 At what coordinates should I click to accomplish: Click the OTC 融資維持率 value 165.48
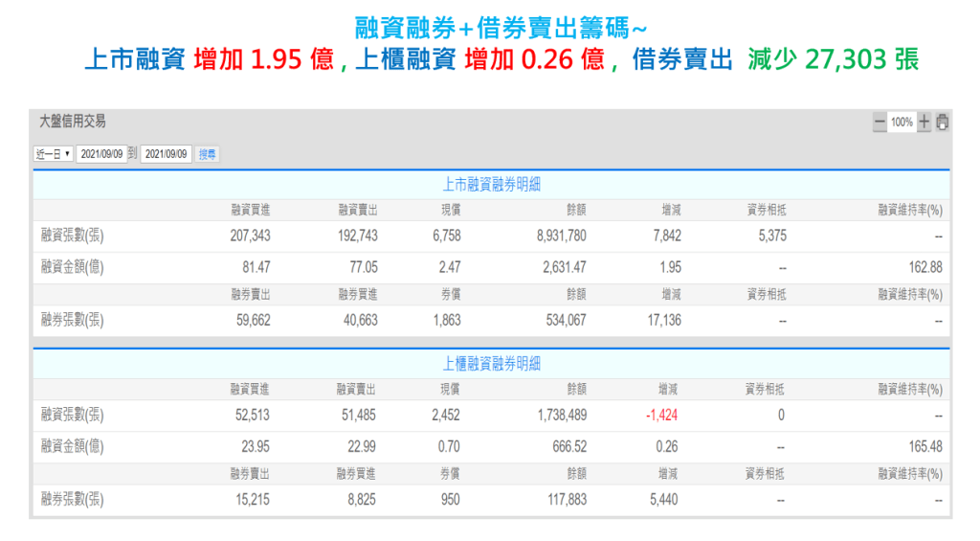[x=922, y=447]
